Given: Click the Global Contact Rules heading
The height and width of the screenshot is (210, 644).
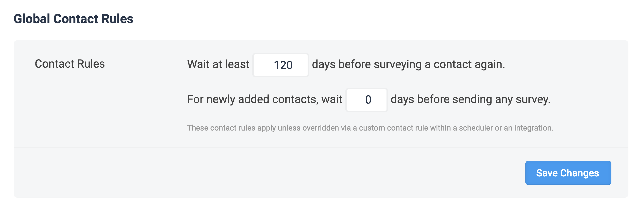Looking at the screenshot, I should (73, 19).
